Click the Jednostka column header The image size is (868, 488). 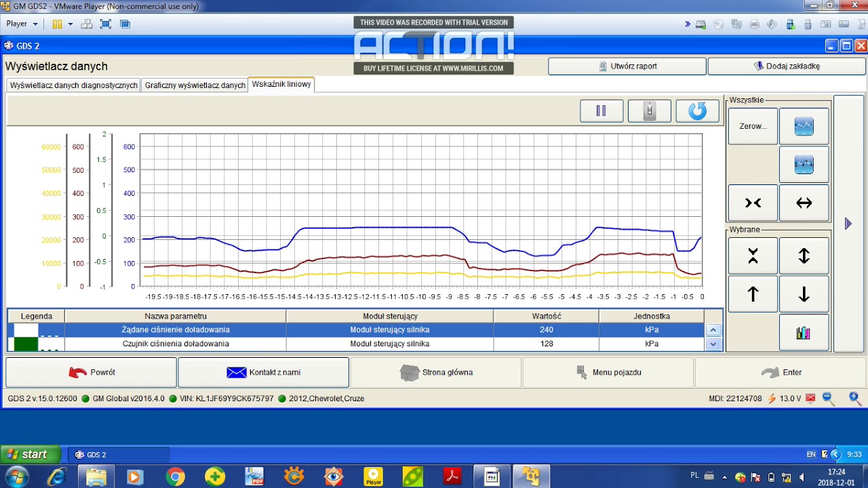coord(652,316)
